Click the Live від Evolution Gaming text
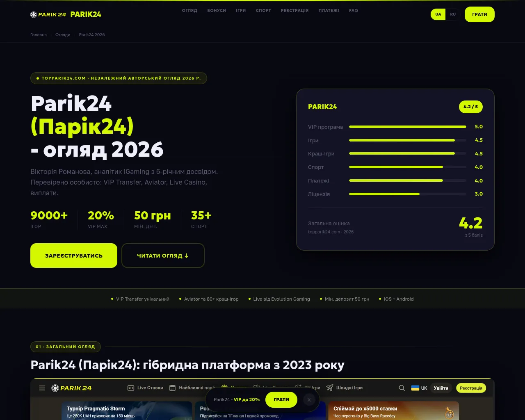 point(282,299)
